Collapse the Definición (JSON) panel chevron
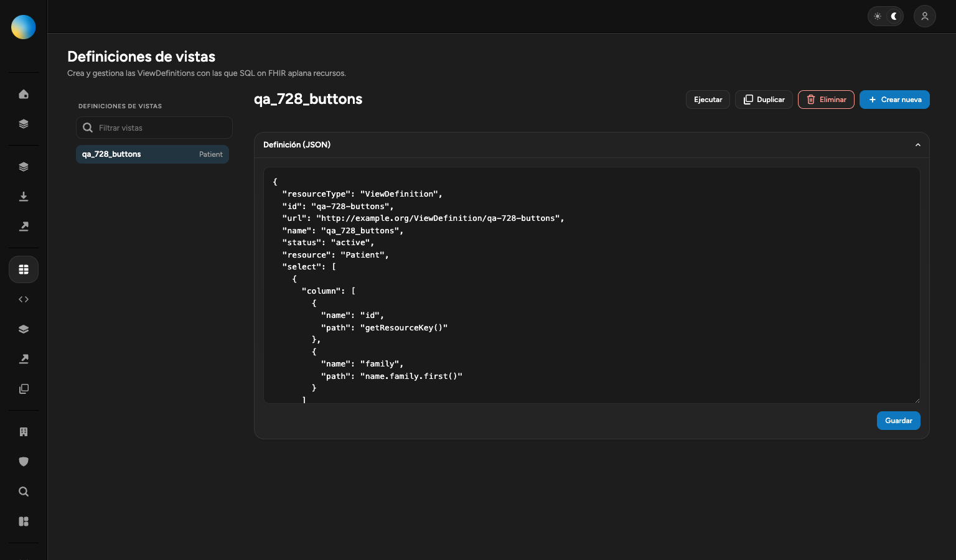Screen dimensions: 956x560 [917, 145]
